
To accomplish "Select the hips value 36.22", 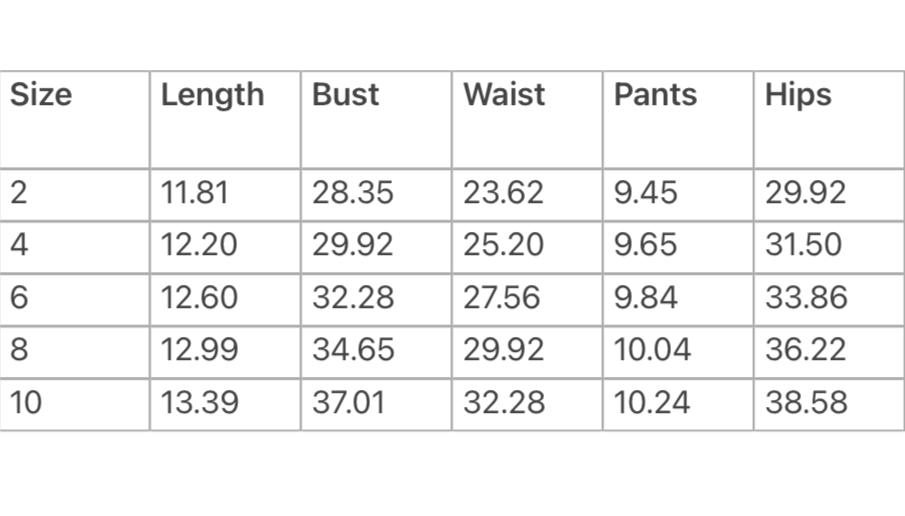I will tap(806, 349).
